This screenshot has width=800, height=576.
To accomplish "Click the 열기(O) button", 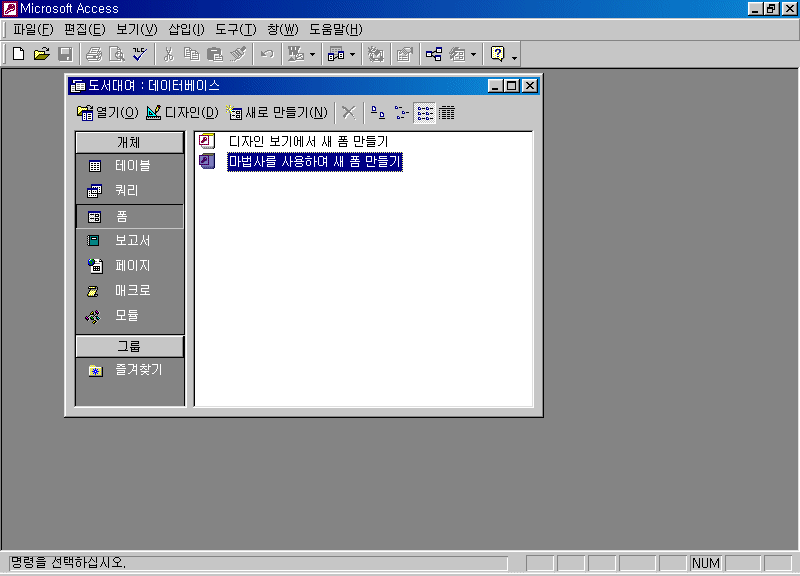I will click(x=107, y=112).
